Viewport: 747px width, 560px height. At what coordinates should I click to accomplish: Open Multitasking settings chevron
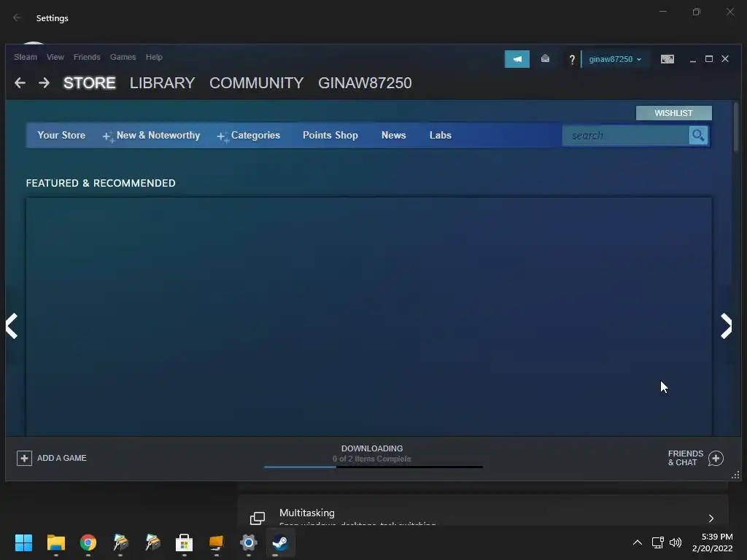pyautogui.click(x=711, y=518)
